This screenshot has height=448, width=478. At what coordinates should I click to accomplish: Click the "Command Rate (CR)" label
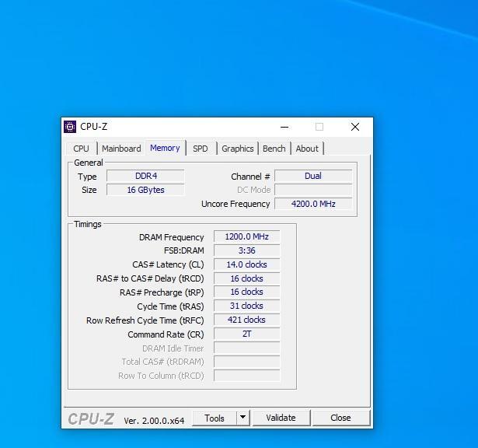(166, 334)
